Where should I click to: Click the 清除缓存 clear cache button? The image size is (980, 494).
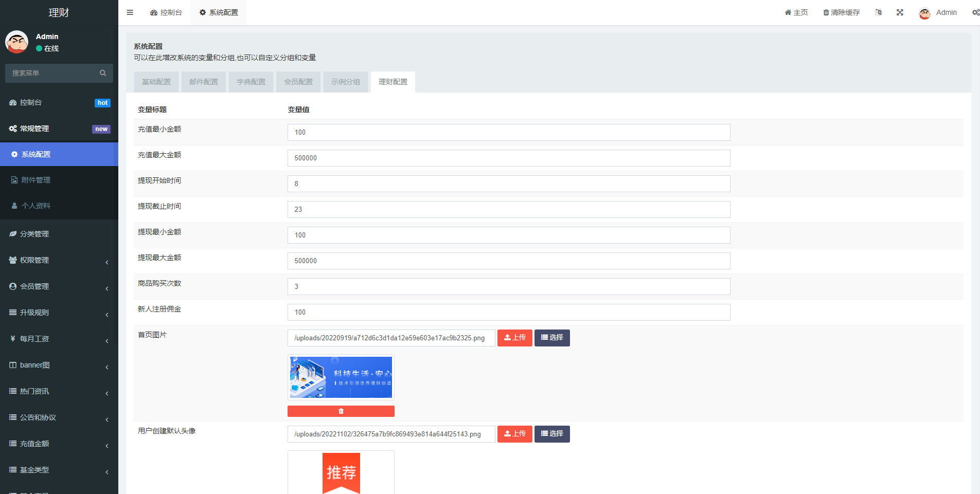pos(841,12)
